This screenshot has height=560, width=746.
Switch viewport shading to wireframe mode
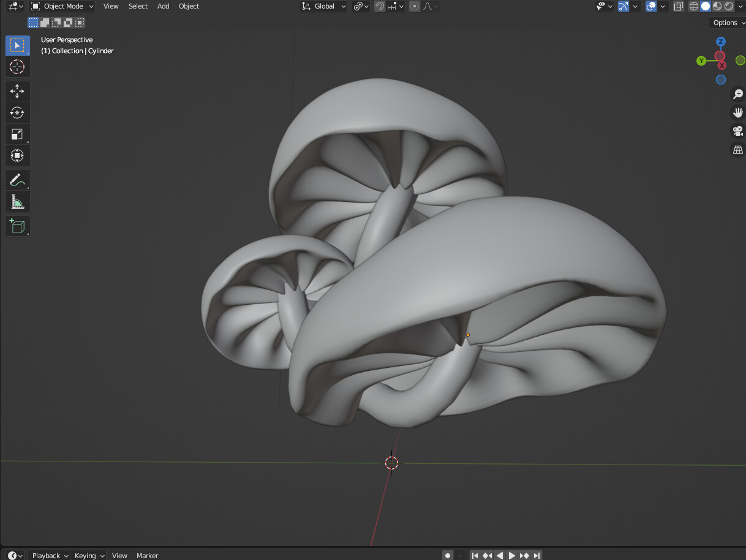click(693, 6)
